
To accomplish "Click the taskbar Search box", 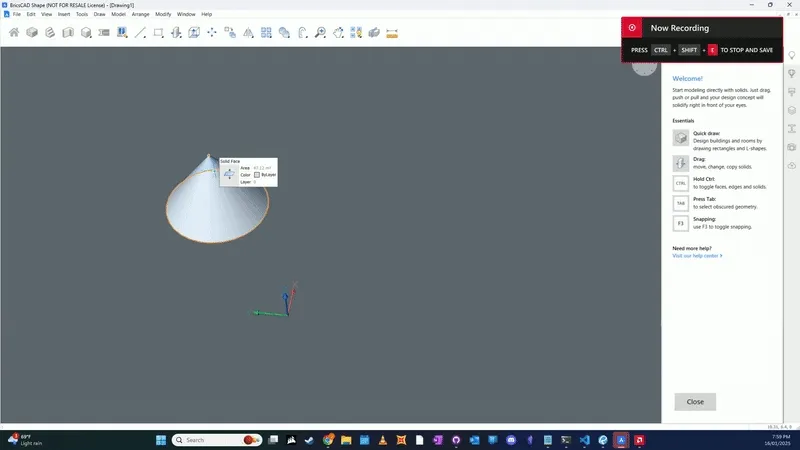I will [217, 440].
